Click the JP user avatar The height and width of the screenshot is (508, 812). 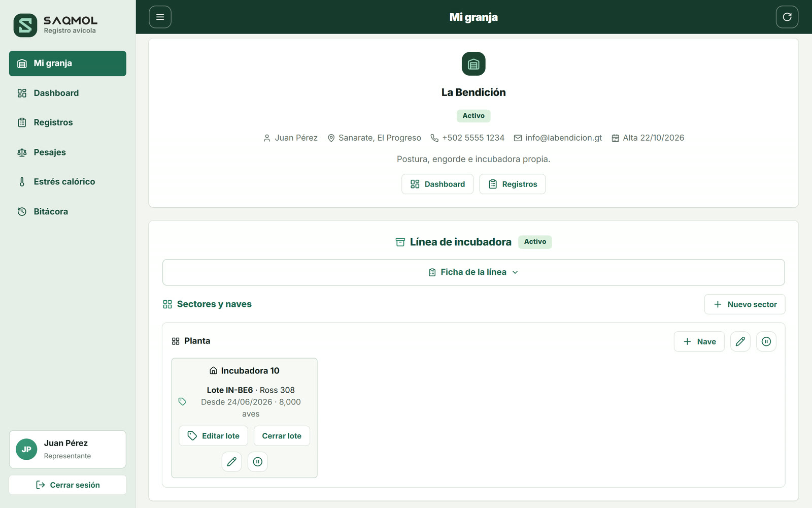tap(26, 450)
